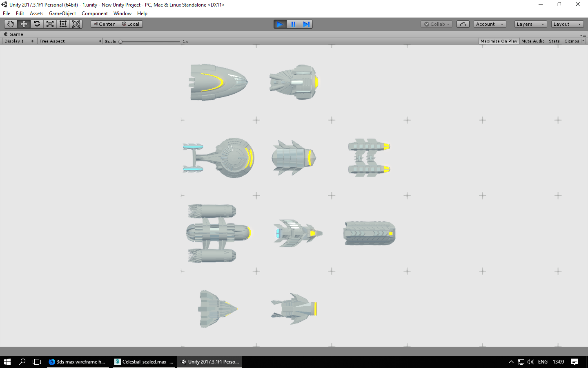
Task: Pause the running game
Action: 293,24
